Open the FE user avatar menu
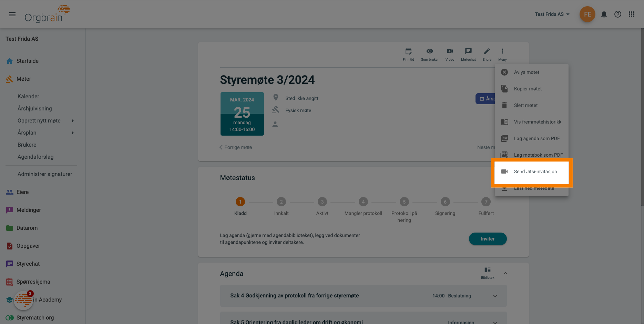The width and height of the screenshot is (644, 324). click(587, 14)
